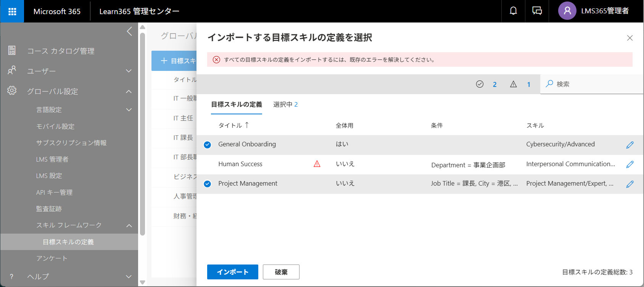Click the valid count number 2

[495, 85]
